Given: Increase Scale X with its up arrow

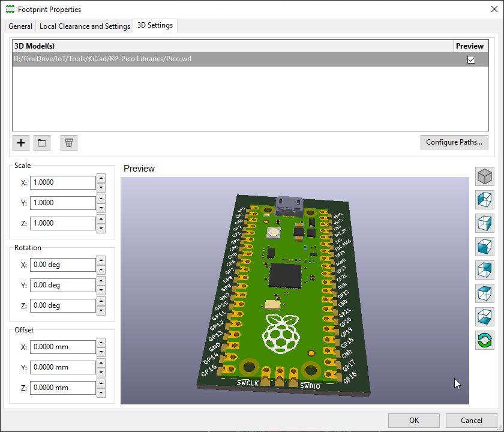Looking at the screenshot, I should [101, 178].
